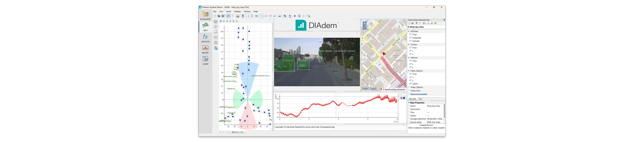Collapse the Vehicles group
644x142 pixels.
(409, 58)
